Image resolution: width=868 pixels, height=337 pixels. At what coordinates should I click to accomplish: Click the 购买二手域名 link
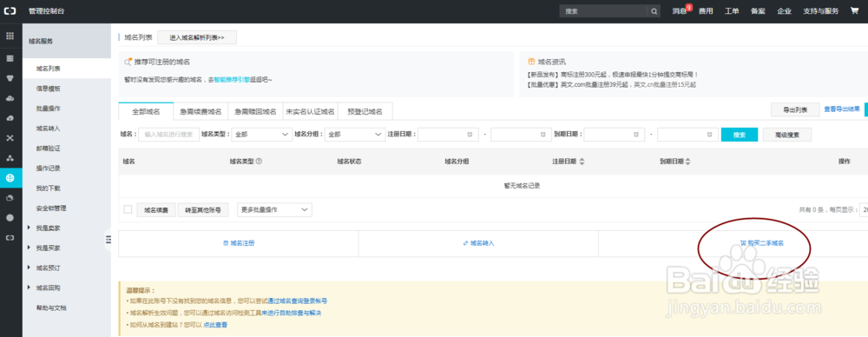coord(762,243)
